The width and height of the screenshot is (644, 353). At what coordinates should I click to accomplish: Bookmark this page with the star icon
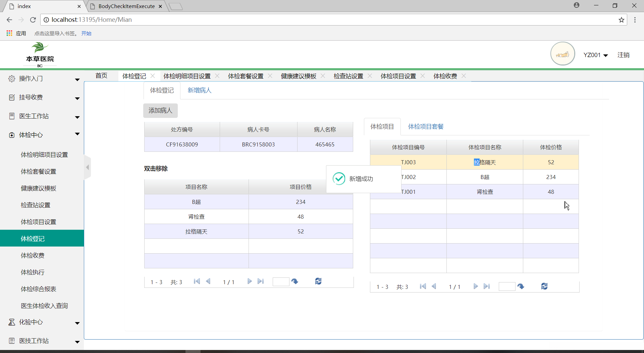click(x=622, y=20)
